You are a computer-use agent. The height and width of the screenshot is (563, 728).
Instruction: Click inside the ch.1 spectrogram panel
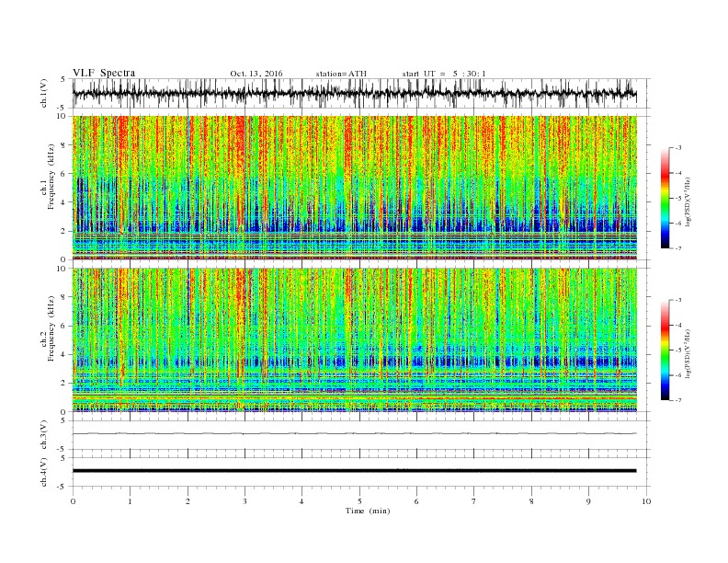(355, 188)
